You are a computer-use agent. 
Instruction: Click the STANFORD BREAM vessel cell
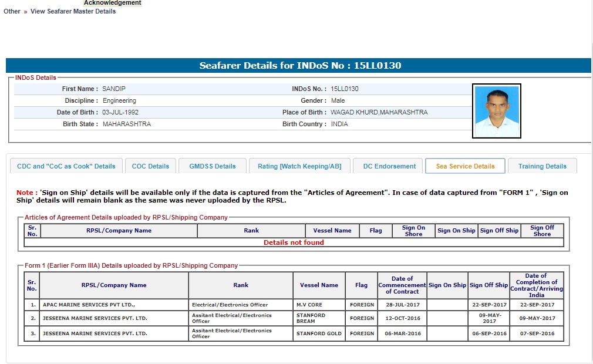[311, 318]
